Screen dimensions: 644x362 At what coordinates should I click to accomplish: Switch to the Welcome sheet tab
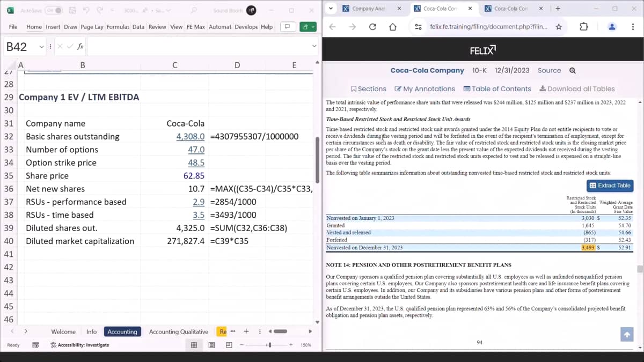coord(63,332)
